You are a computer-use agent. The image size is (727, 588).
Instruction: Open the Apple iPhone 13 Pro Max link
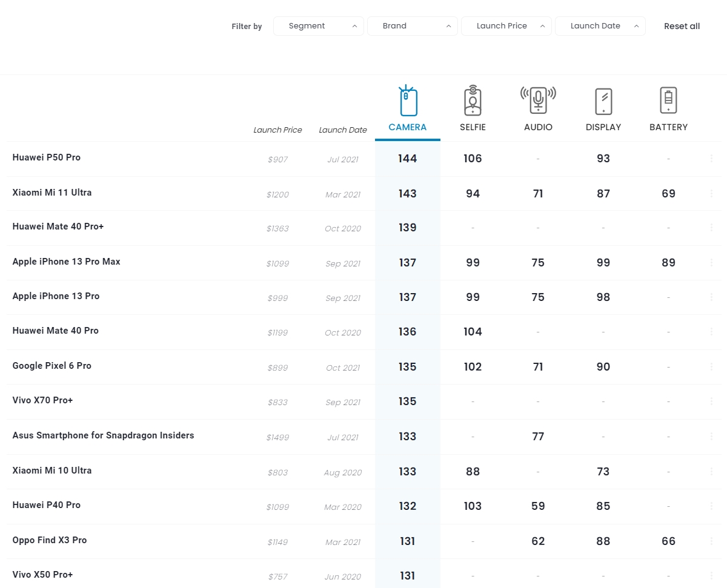pos(67,262)
